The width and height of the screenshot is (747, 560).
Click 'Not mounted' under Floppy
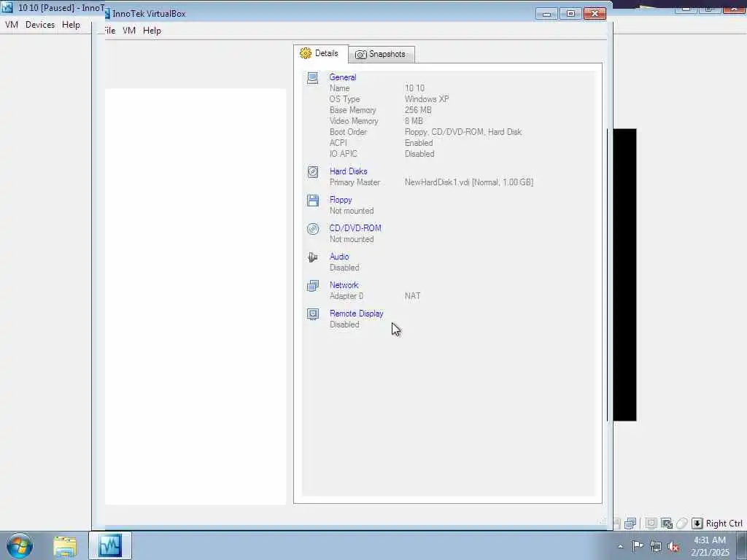coord(352,211)
